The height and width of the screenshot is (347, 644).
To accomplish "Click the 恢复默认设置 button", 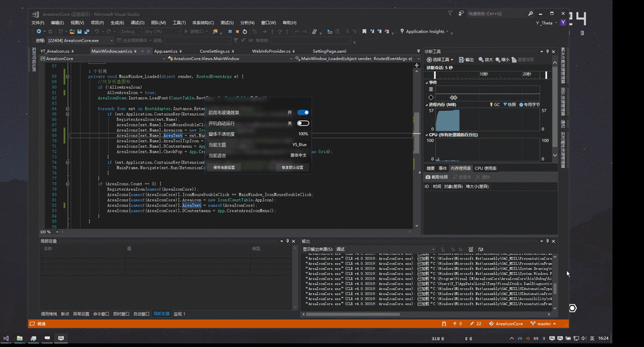I will 292,167.
